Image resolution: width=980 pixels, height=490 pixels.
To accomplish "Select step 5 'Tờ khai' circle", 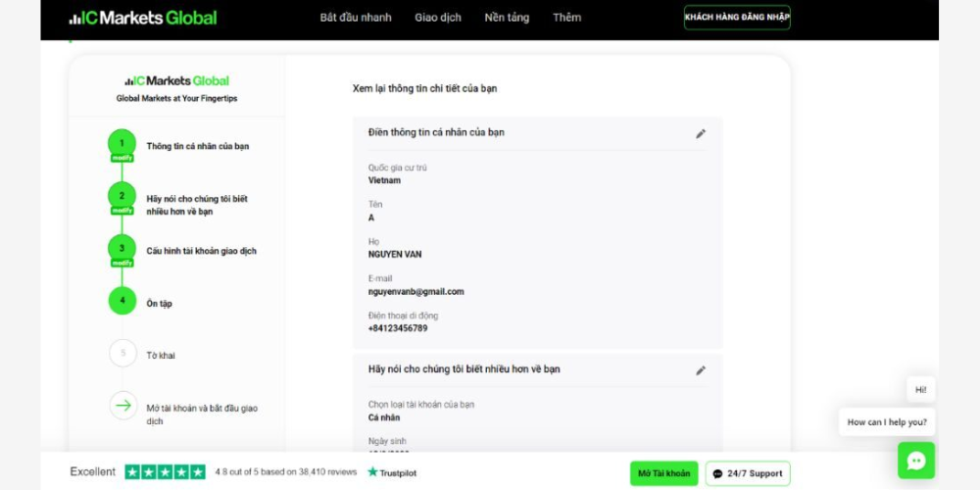I will [x=122, y=353].
